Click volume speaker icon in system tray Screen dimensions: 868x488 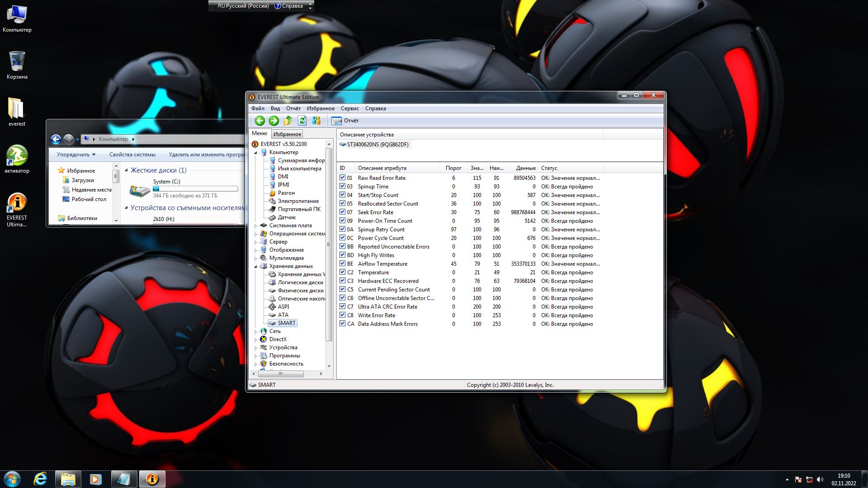[820, 479]
